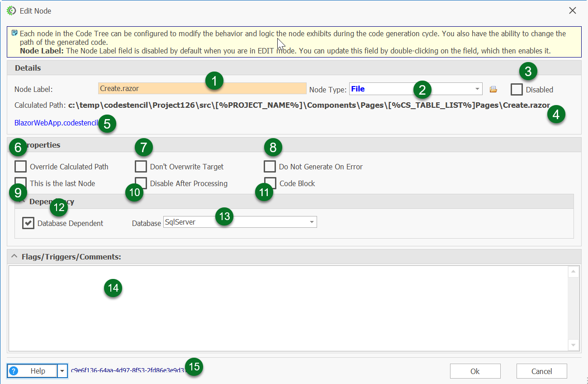Uncheck Database Dependent checkbox

click(28, 223)
